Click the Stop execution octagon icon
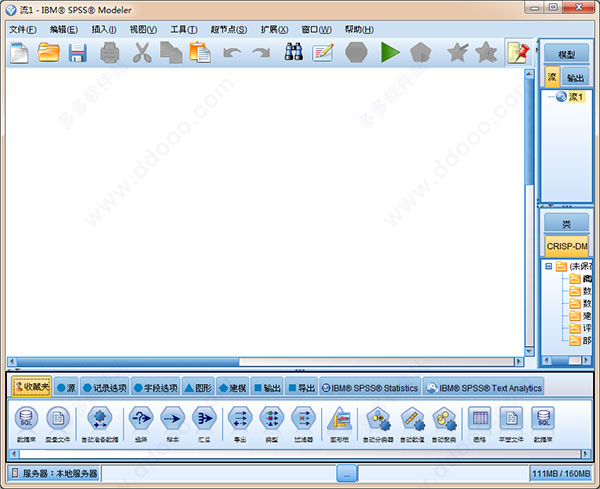The width and height of the screenshot is (600, 489). tap(356, 52)
